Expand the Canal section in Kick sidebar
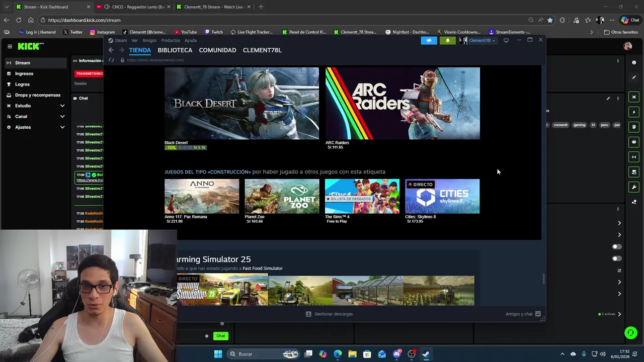This screenshot has height=362, width=644. coord(62,116)
